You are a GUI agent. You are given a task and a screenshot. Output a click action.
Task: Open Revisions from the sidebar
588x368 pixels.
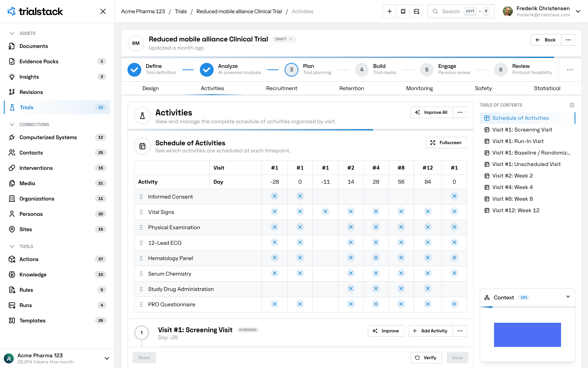[57, 92]
